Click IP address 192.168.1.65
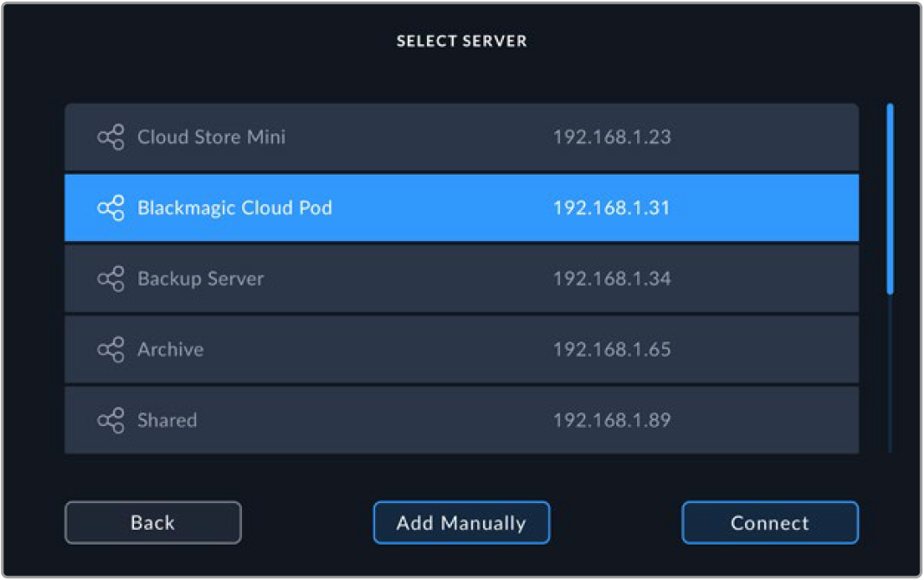This screenshot has height=580, width=924. point(612,349)
